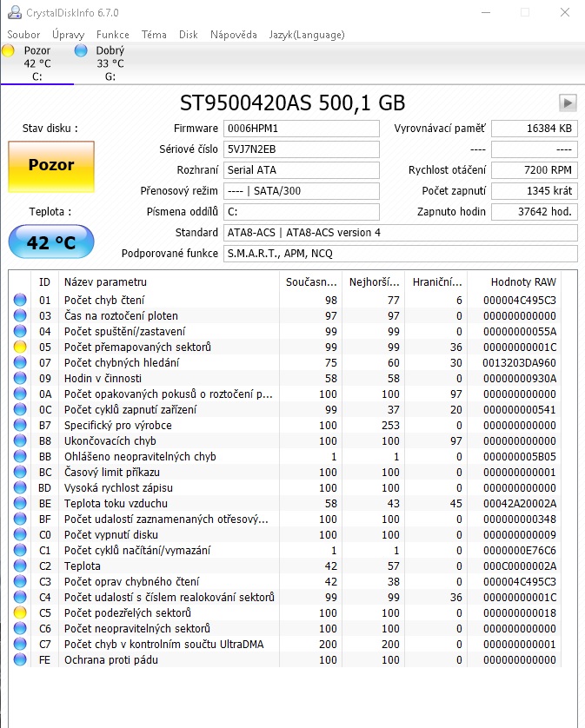The height and width of the screenshot is (728, 585).
Task: Select the blue Dobrý status circle for drive G:
Action: point(81,50)
